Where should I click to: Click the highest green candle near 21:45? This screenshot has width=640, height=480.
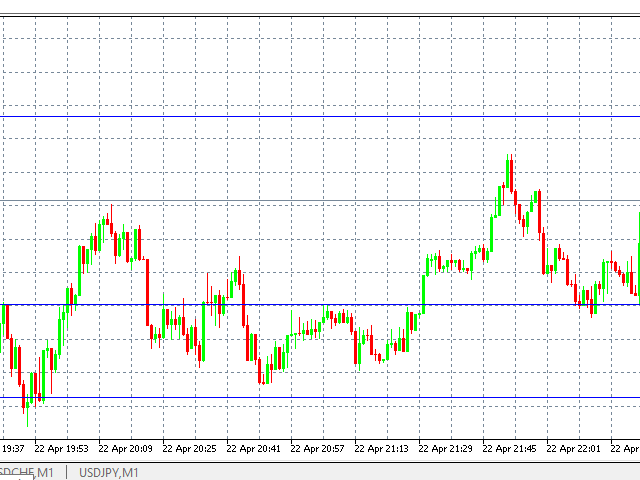pyautogui.click(x=507, y=173)
